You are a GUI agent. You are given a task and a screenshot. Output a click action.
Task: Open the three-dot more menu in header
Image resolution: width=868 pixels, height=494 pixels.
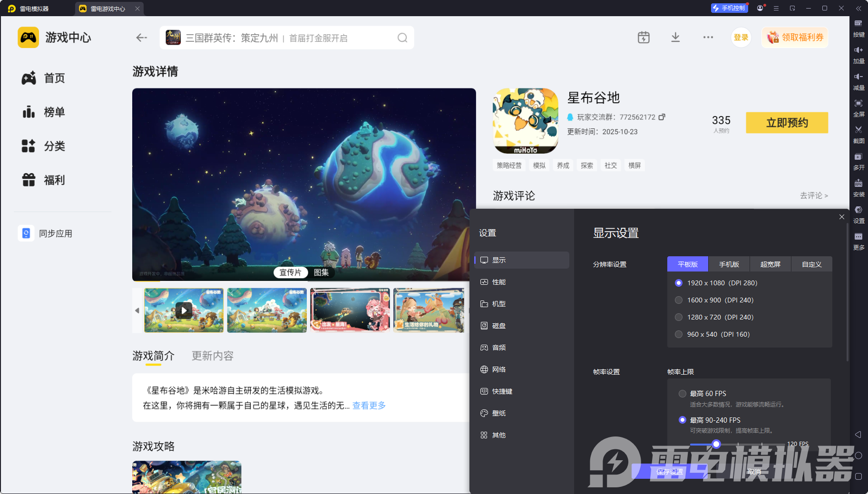[708, 38]
